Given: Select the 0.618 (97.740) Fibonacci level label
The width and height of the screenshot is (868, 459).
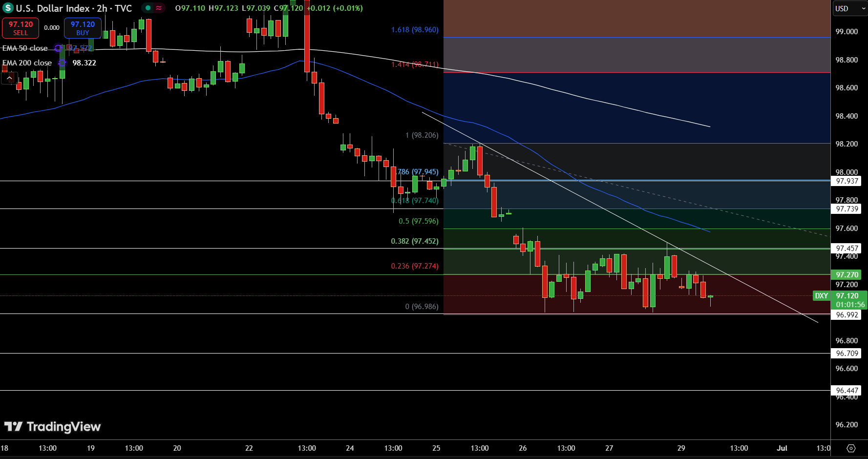Looking at the screenshot, I should [x=415, y=201].
